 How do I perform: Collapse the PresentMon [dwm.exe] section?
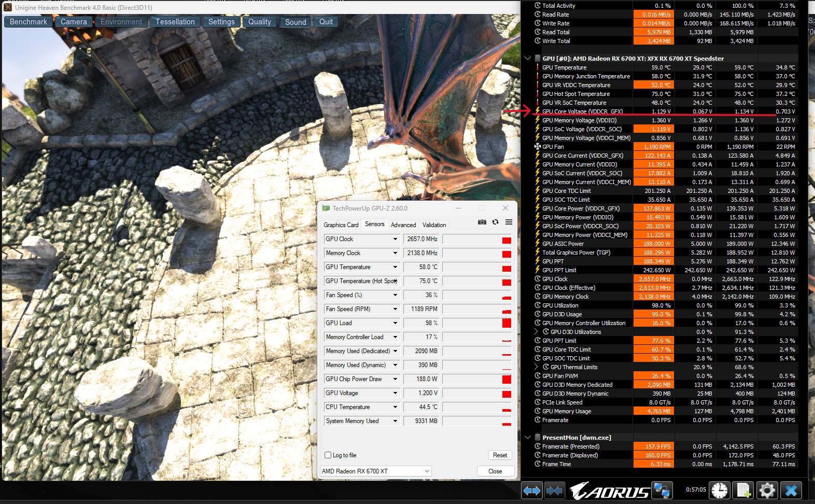pyautogui.click(x=528, y=438)
